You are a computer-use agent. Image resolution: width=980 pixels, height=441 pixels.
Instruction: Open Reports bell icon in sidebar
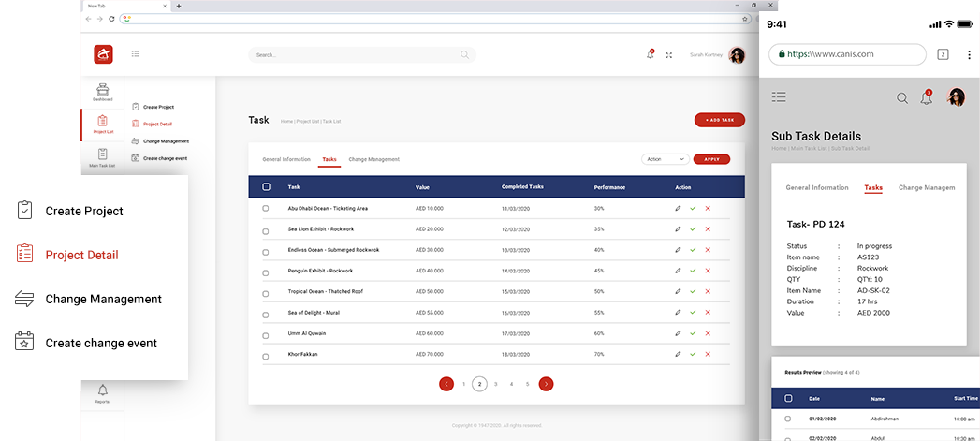point(102,390)
